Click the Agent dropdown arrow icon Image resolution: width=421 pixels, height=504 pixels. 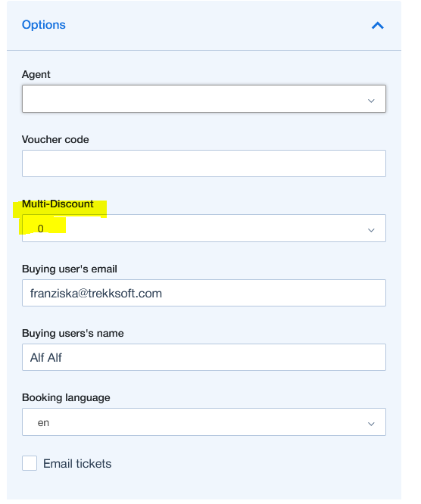[371, 101]
